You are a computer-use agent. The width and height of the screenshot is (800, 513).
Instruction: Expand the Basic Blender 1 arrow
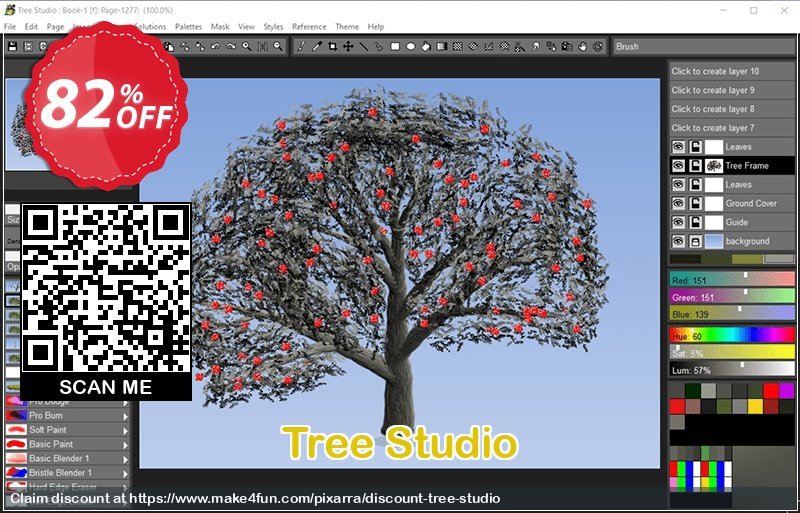click(x=126, y=459)
